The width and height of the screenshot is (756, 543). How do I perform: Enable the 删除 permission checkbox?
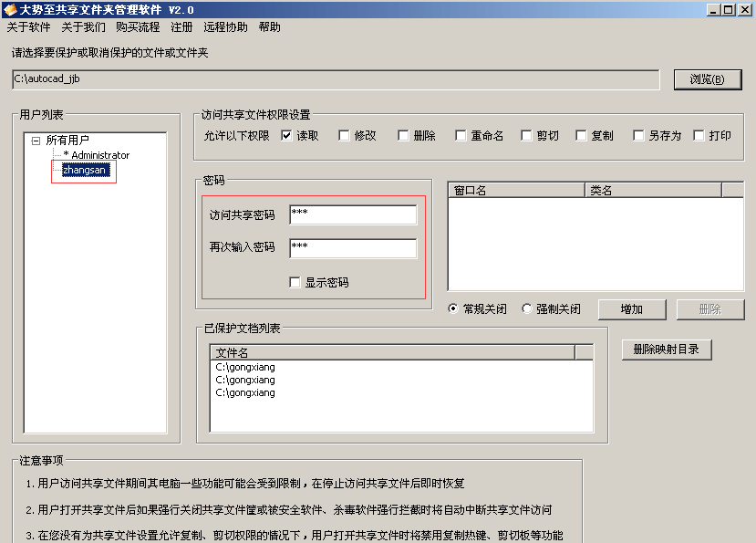pos(403,136)
